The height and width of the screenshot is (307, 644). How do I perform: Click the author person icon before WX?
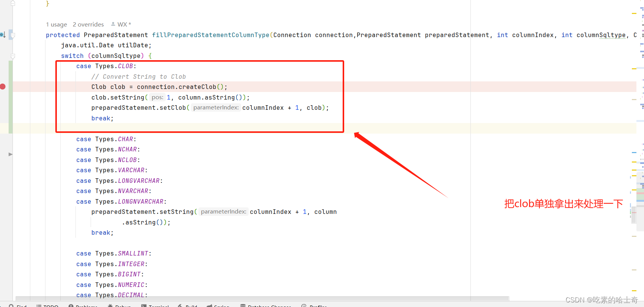[x=113, y=24]
